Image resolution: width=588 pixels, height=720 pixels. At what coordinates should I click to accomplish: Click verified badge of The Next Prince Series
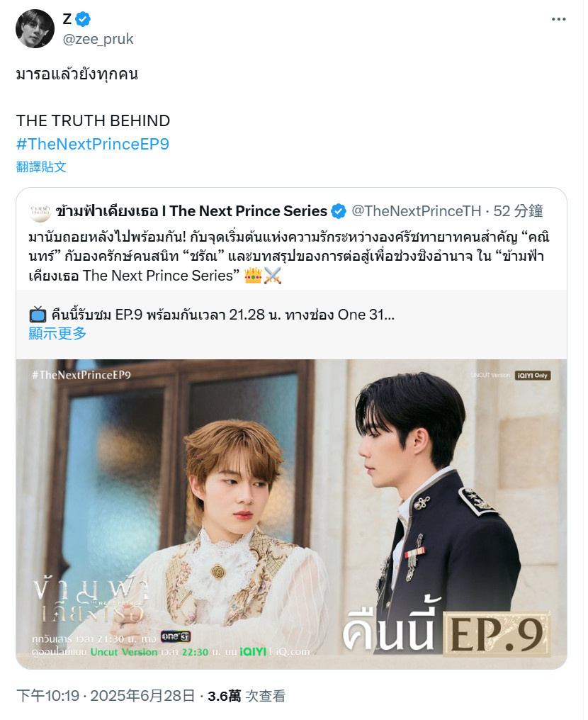click(339, 211)
